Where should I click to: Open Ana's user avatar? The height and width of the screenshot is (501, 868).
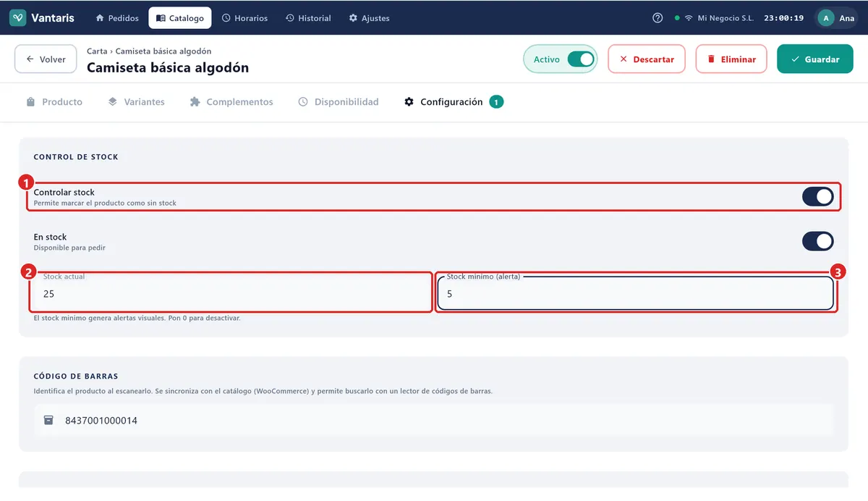point(826,18)
